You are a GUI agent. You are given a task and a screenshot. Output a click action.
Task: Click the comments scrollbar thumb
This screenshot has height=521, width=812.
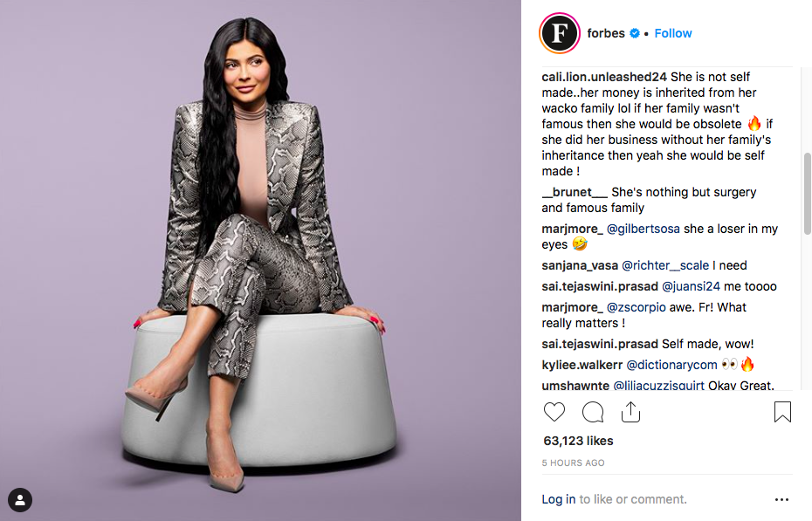pyautogui.click(x=807, y=194)
